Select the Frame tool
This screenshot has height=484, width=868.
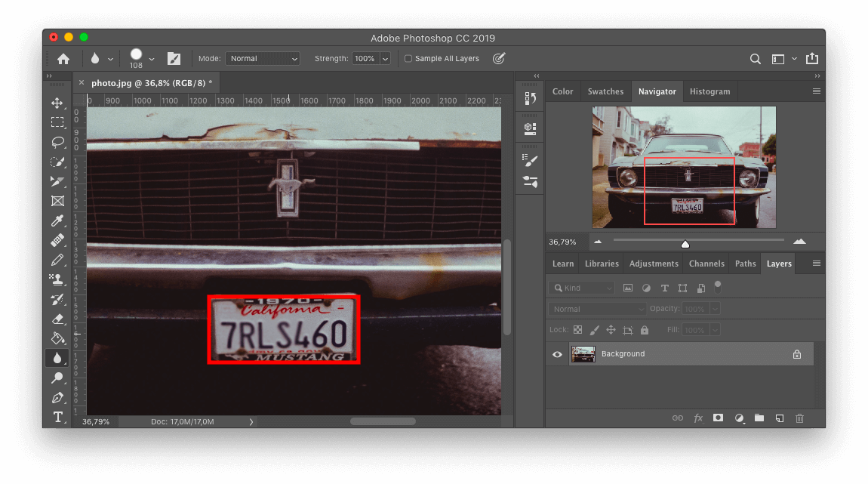(x=57, y=201)
